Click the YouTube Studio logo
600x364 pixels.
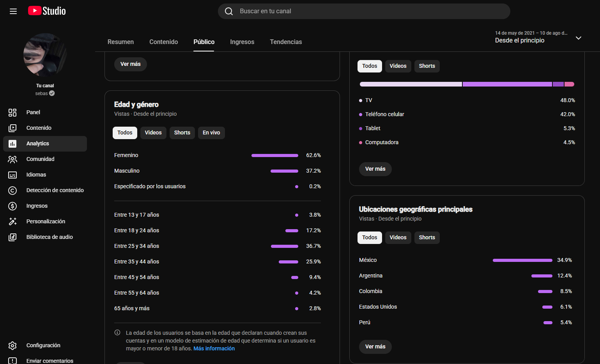pos(47,11)
